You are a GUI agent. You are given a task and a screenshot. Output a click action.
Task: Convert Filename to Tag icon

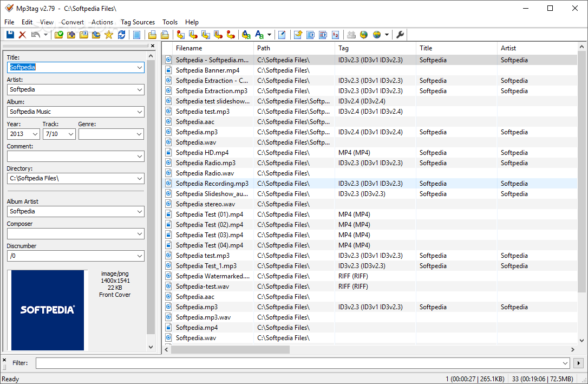click(x=193, y=35)
